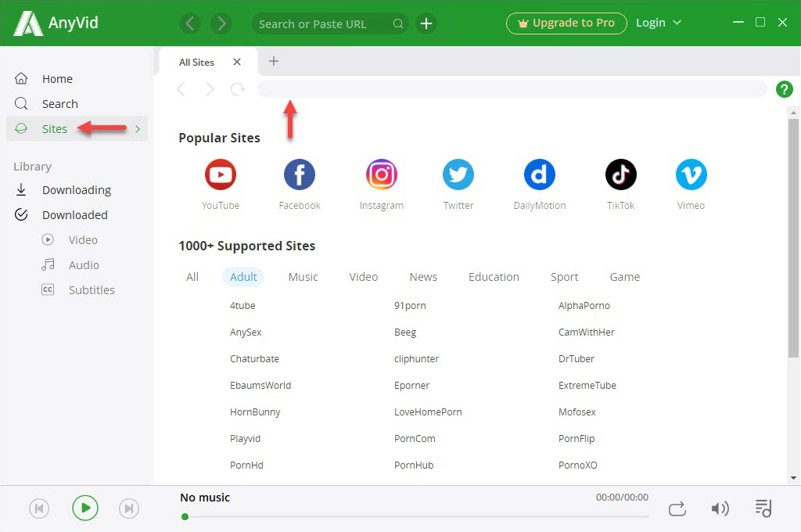Select the Game category filter
This screenshot has width=801, height=532.
click(x=625, y=277)
